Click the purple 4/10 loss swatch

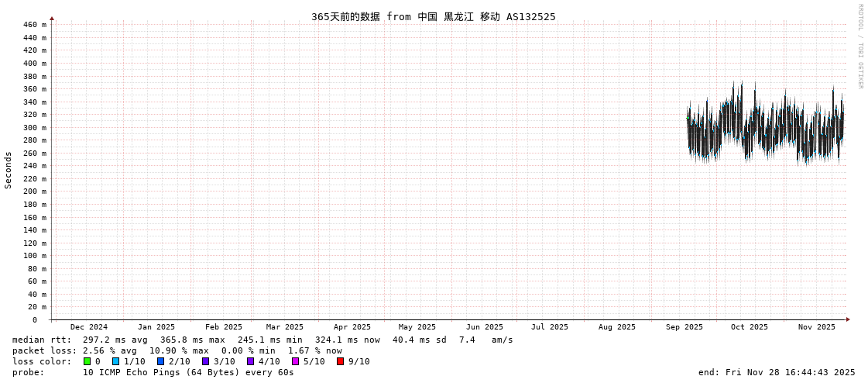click(250, 361)
